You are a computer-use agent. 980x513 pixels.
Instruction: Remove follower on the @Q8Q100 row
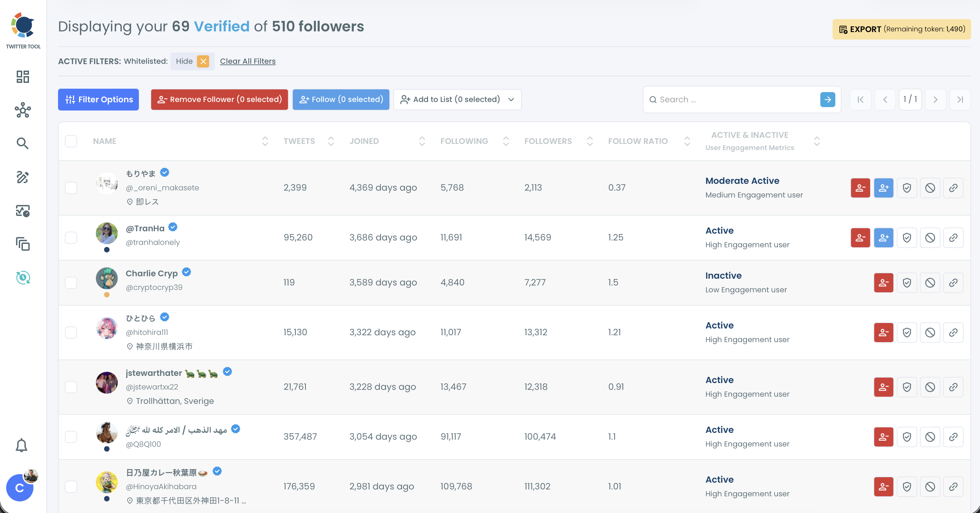(x=883, y=437)
